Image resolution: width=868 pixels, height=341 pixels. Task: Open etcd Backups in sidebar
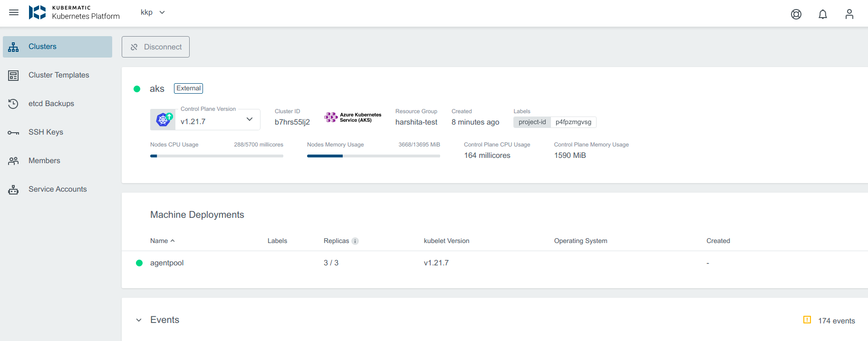[51, 104]
